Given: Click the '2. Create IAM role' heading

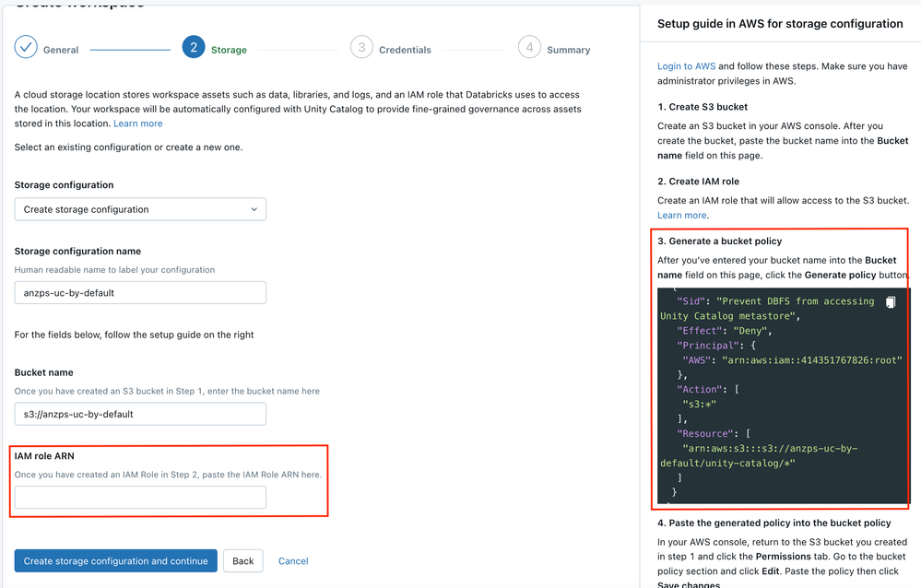Looking at the screenshot, I should pyautogui.click(x=699, y=182).
